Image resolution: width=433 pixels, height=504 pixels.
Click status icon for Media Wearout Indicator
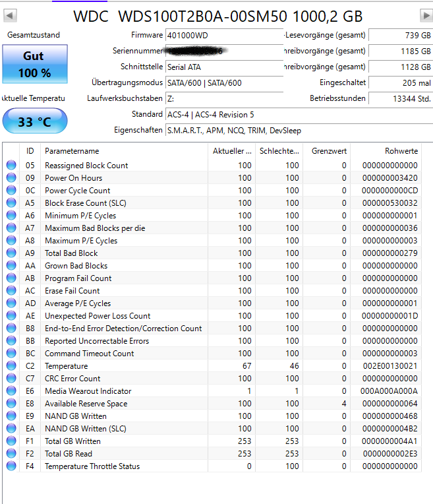coord(11,391)
